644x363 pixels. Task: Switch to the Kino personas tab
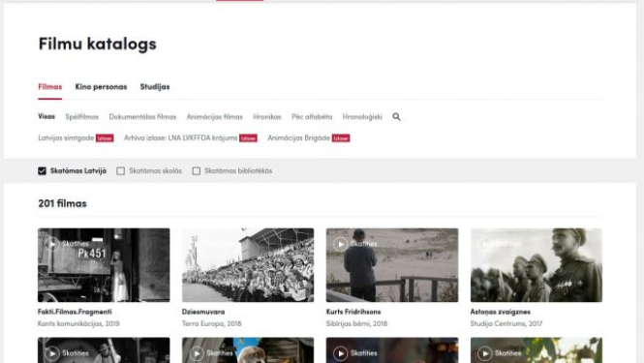tap(101, 87)
